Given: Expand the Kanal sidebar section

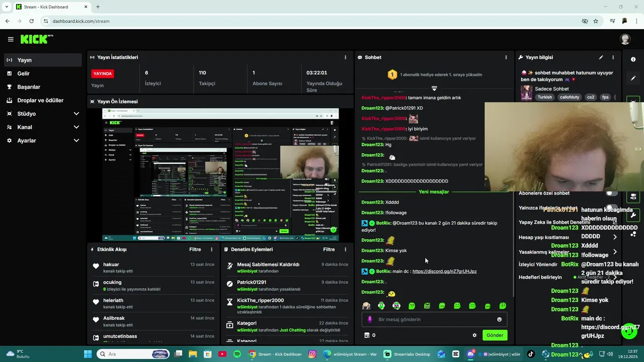Looking at the screenshot, I should point(76,127).
